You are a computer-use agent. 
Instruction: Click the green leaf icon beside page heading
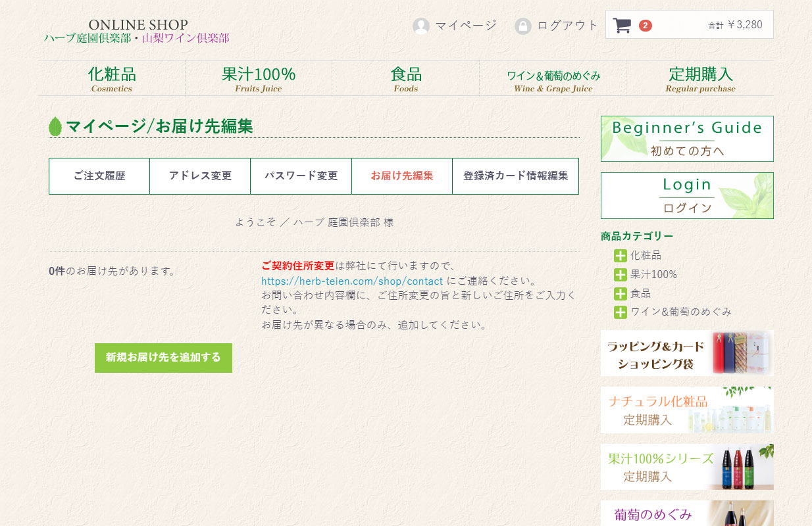click(x=55, y=126)
